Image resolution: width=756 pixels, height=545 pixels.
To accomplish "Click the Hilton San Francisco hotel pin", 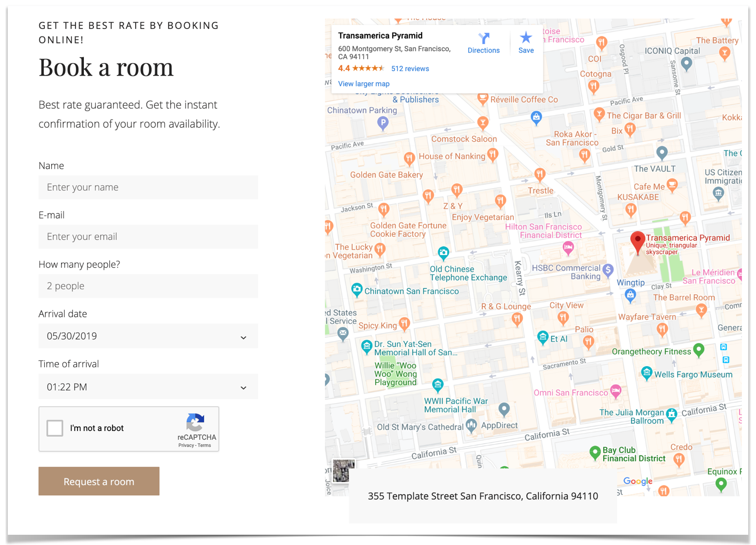I will point(568,248).
